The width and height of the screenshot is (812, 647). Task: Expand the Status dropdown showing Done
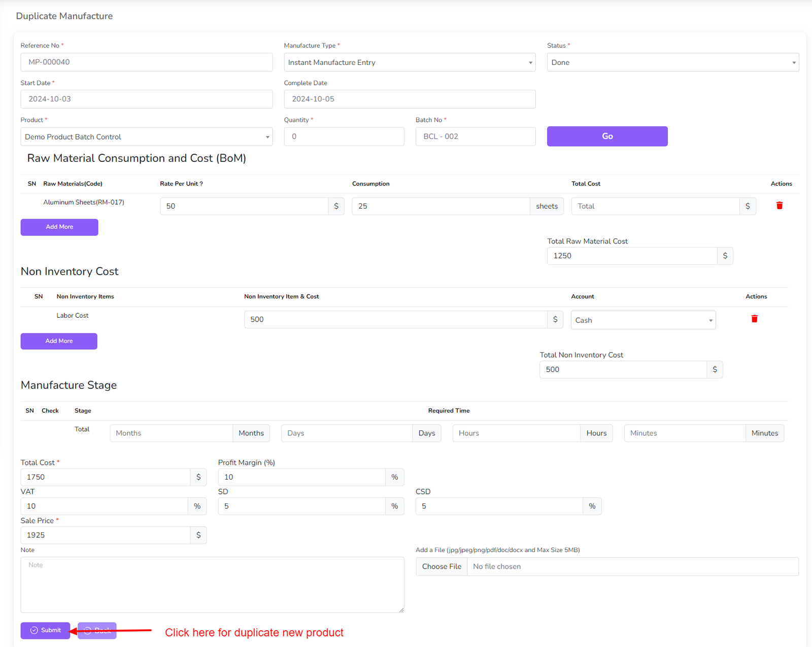[x=672, y=62]
